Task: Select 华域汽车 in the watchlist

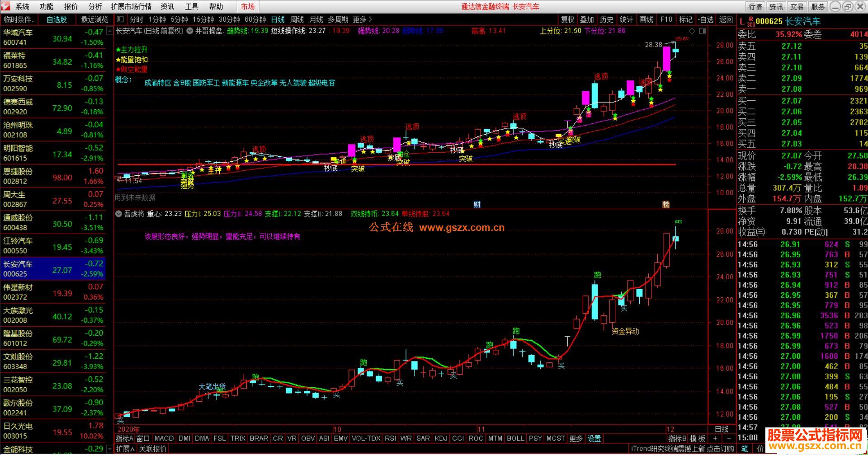Action: click(53, 38)
